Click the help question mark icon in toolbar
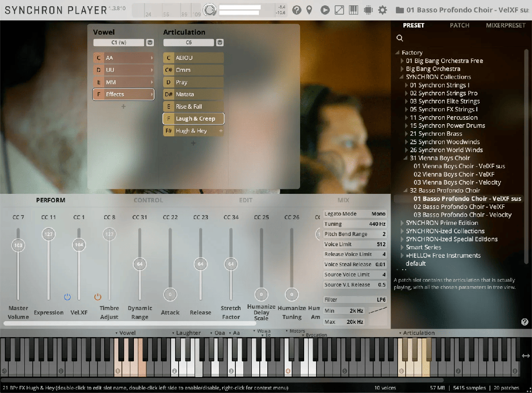This screenshot has width=532, height=393. (297, 10)
